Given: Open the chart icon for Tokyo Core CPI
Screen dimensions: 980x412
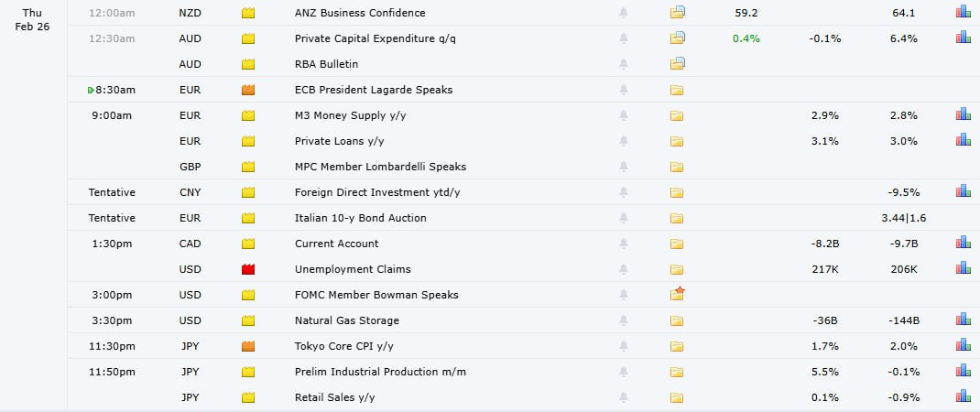Looking at the screenshot, I should [x=963, y=346].
